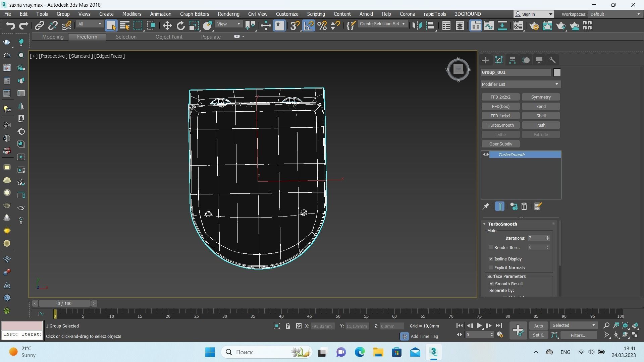Viewport: 644px width, 362px height.
Task: Expand the ribbon options arrow
Action: 243,37
